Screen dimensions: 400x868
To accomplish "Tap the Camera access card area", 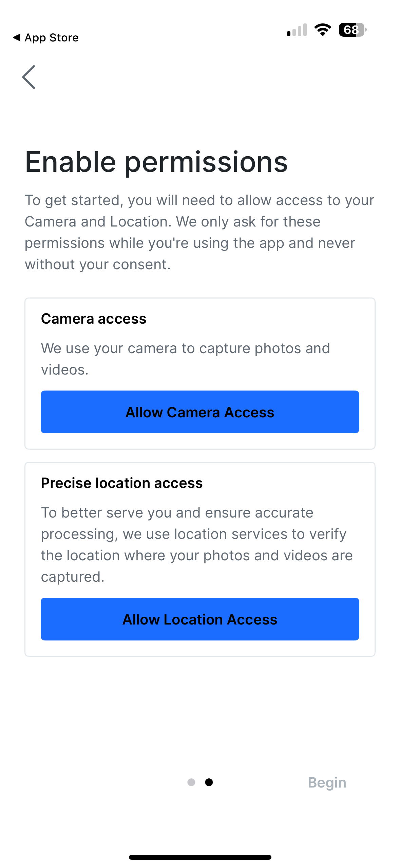I will click(x=200, y=374).
